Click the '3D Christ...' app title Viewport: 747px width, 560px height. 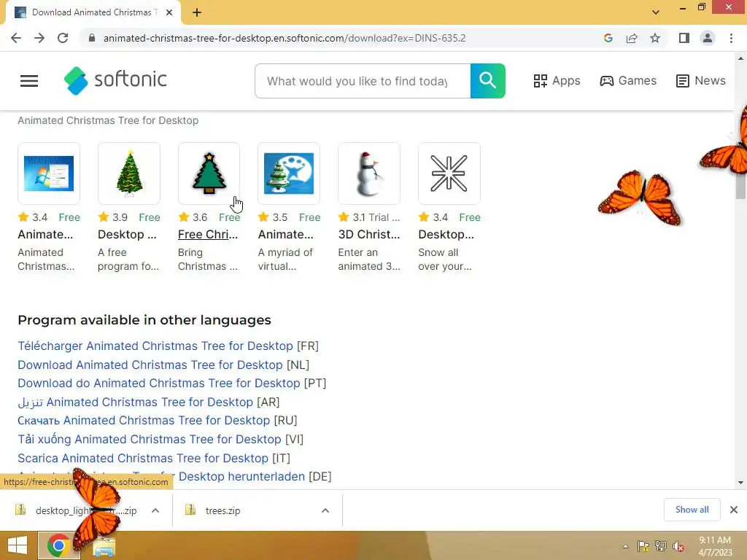coord(368,234)
